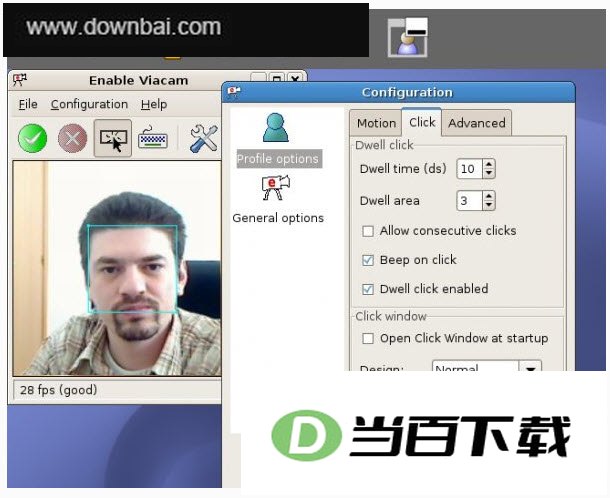Switch to the Motion tab
This screenshot has height=498, width=610.
pyautogui.click(x=376, y=123)
